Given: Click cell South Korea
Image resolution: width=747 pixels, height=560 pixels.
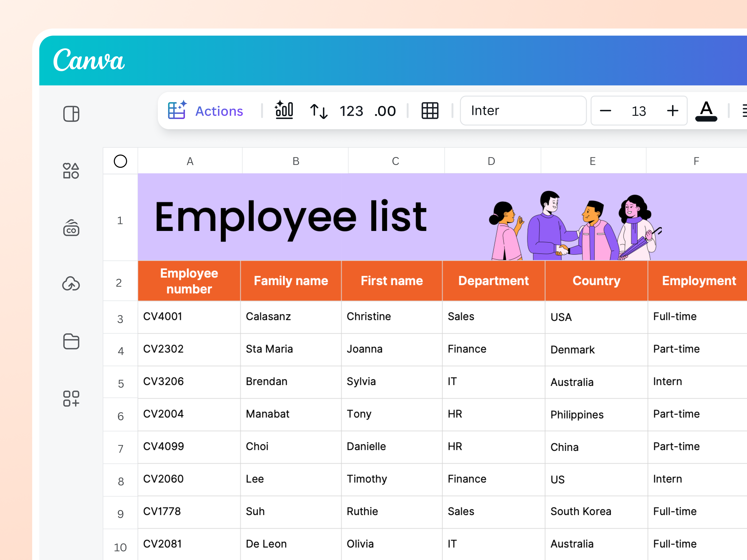Looking at the screenshot, I should 596,512.
